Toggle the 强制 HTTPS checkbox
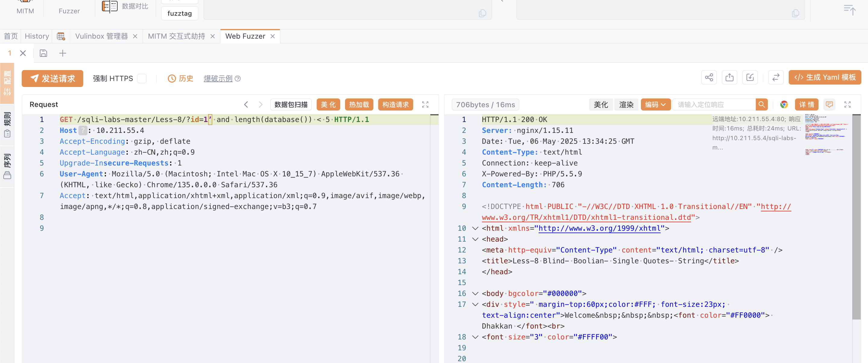This screenshot has width=868, height=363. coord(142,79)
